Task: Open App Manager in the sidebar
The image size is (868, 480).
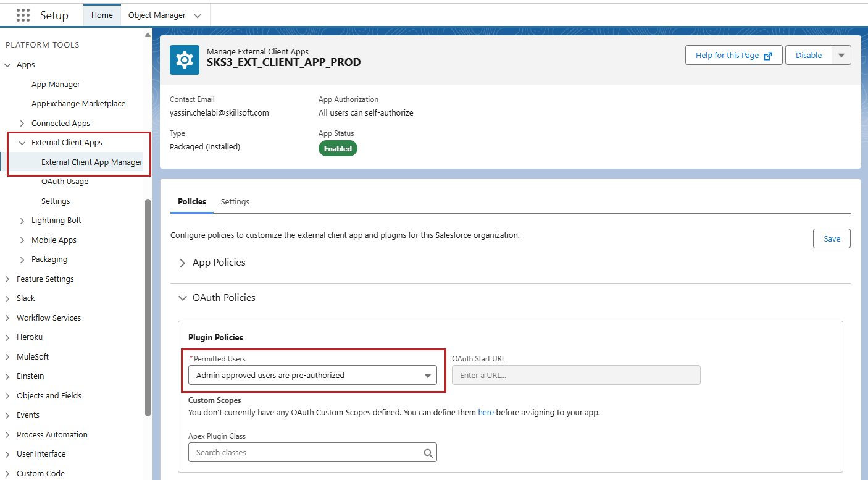Action: (x=56, y=85)
